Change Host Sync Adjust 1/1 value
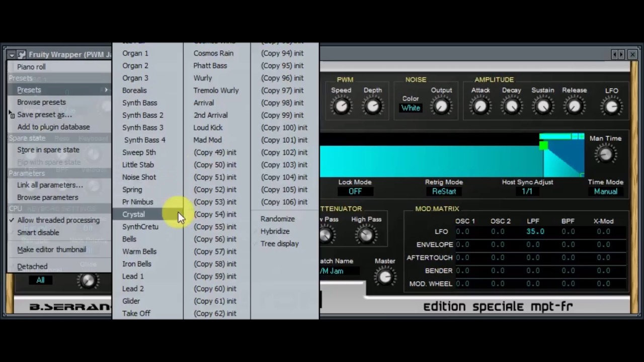644x362 pixels. 527,192
